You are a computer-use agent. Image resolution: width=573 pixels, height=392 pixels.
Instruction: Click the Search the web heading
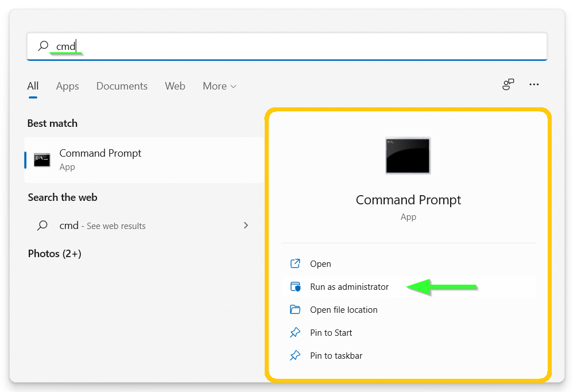pos(63,197)
